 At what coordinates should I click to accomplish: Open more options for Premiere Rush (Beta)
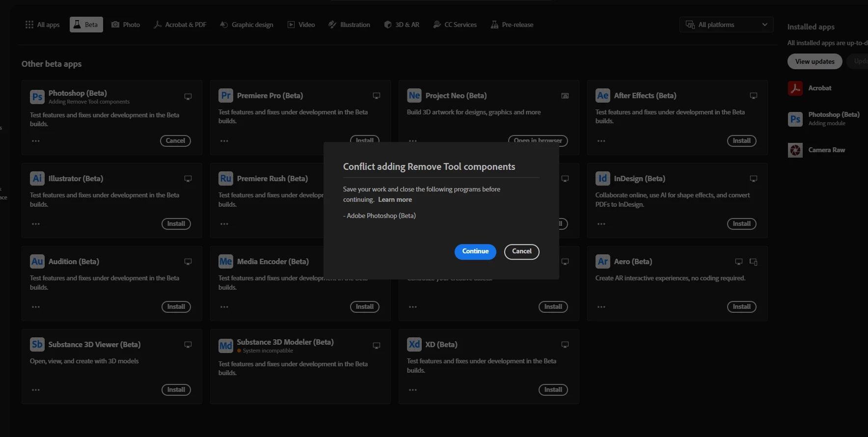pos(224,224)
